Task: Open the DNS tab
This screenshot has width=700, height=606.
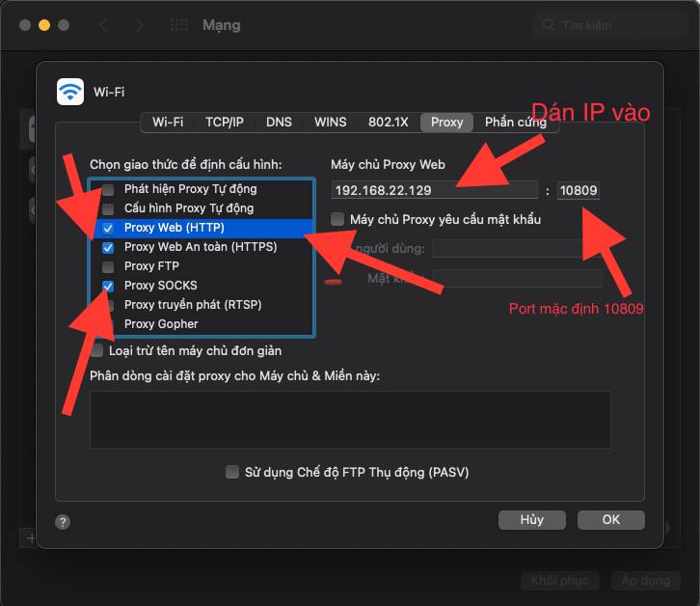Action: coord(279,123)
